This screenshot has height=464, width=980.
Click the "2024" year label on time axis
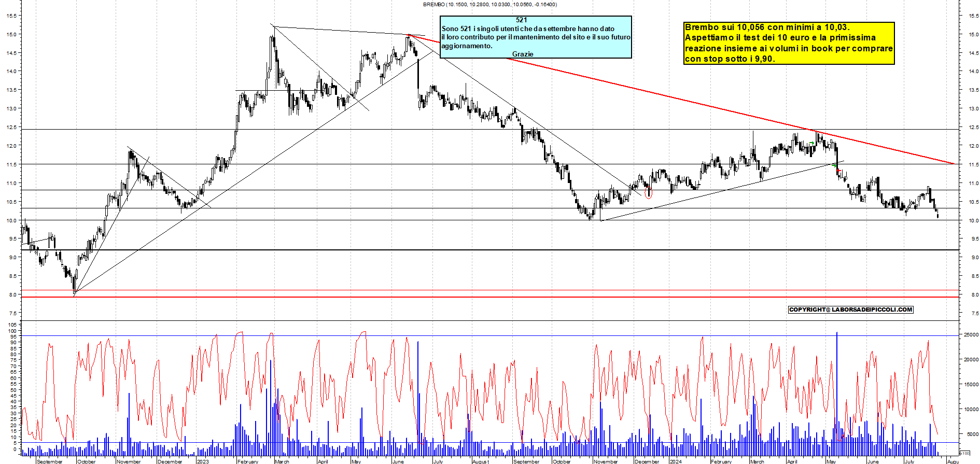tap(676, 461)
